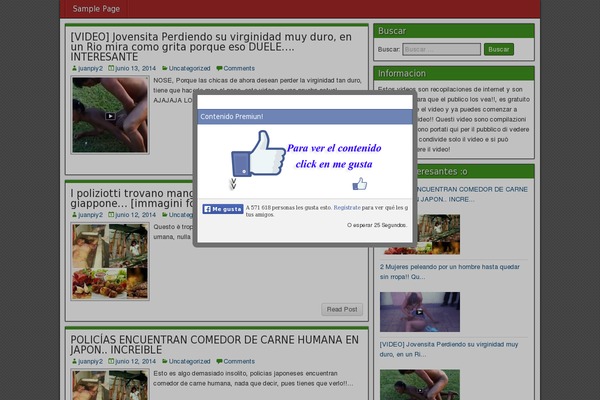The width and height of the screenshot is (600, 400).
Task: Click the date link of the 'POLICÍAS ENCUENTRAN' post
Action: [x=135, y=361]
